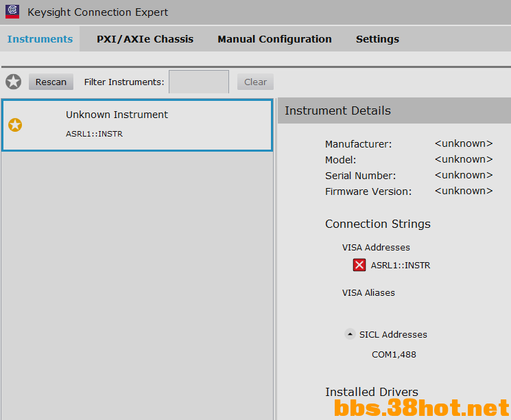The image size is (511, 420).
Task: Click the Installed Drivers heading
Action: 372,392
